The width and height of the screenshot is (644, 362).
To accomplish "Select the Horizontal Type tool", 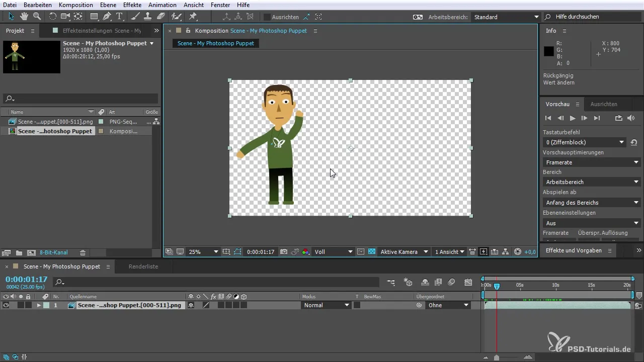I will coord(120,16).
